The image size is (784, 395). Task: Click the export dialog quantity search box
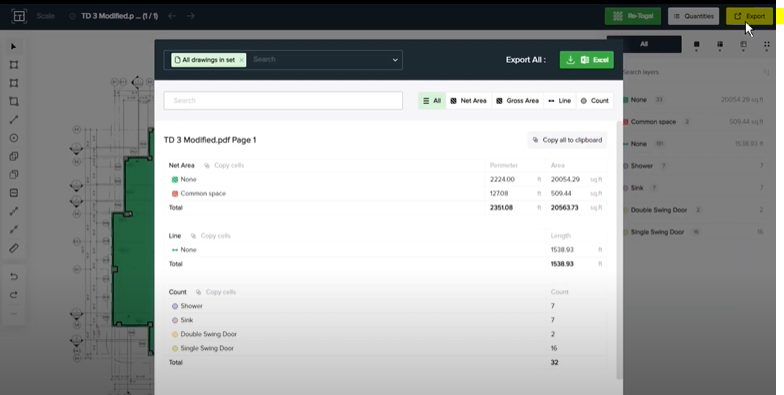click(283, 100)
